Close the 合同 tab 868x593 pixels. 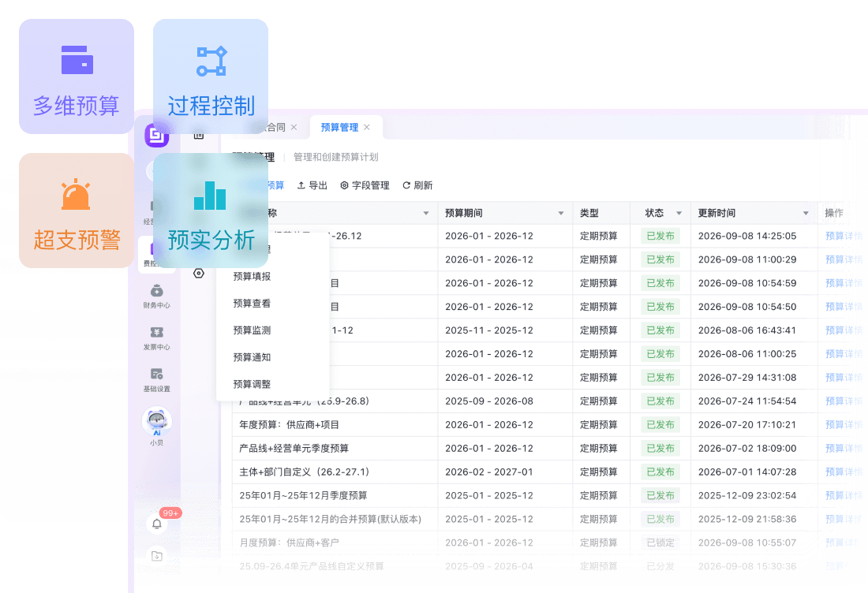point(294,127)
